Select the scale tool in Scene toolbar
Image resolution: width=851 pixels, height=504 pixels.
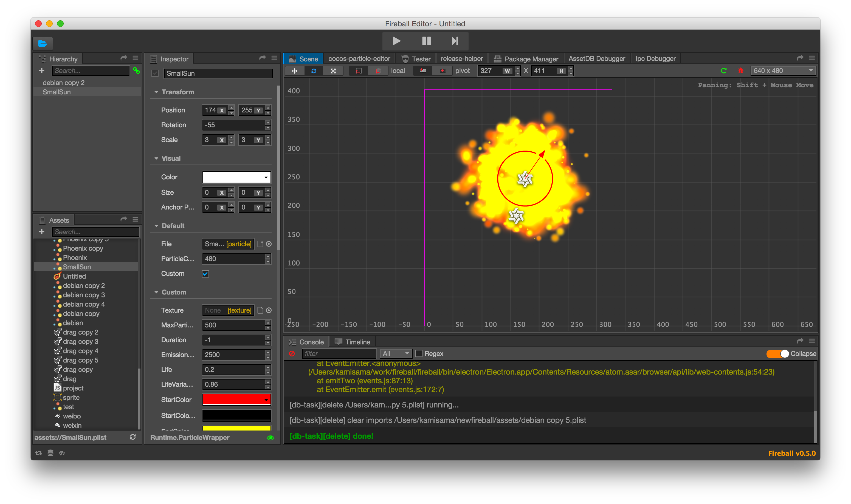click(x=333, y=71)
